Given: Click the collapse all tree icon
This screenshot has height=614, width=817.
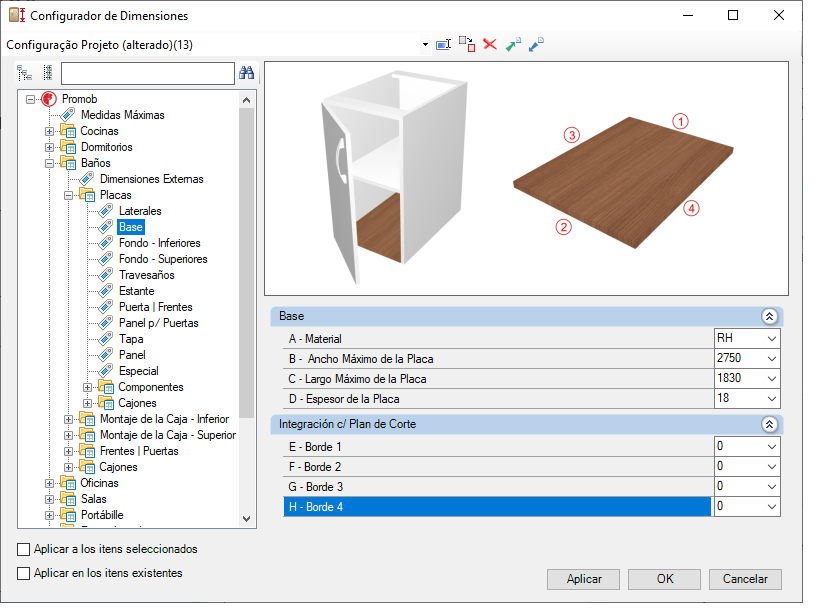Looking at the screenshot, I should pyautogui.click(x=48, y=73).
